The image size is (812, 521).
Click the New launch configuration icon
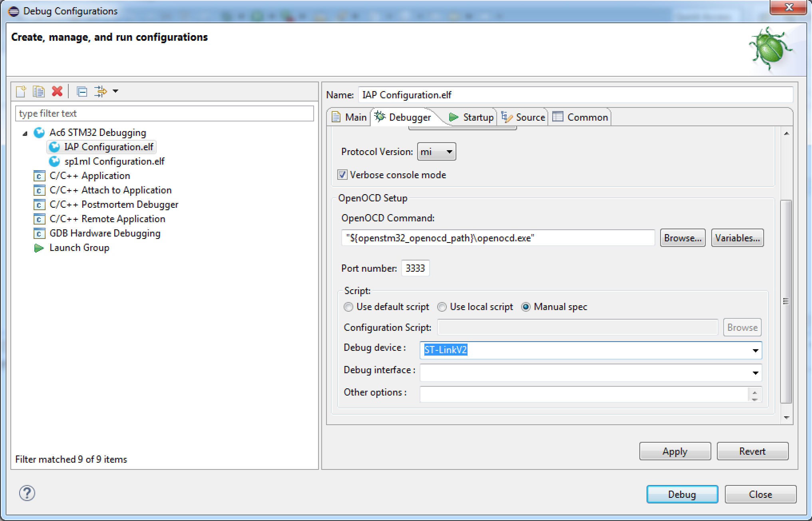pos(21,91)
